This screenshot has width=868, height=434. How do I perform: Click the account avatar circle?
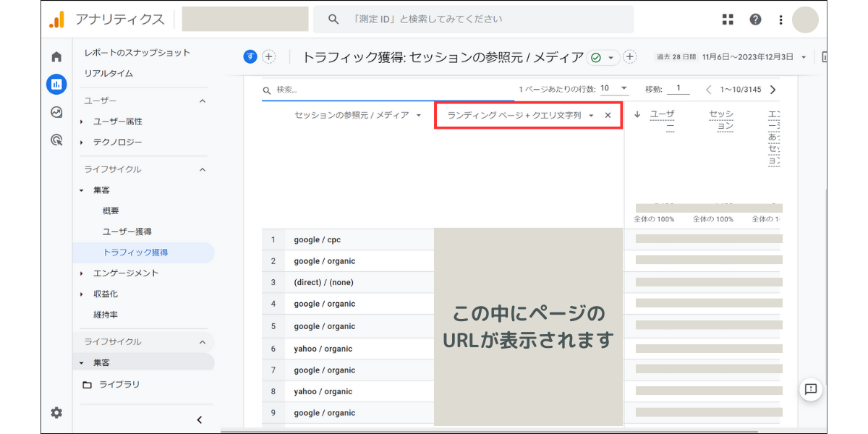click(x=805, y=20)
